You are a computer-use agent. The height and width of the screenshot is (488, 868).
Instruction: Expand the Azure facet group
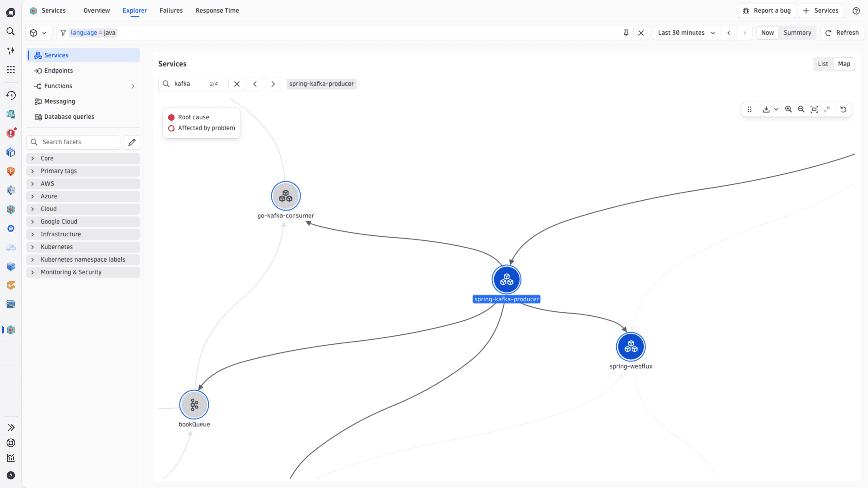(83, 196)
